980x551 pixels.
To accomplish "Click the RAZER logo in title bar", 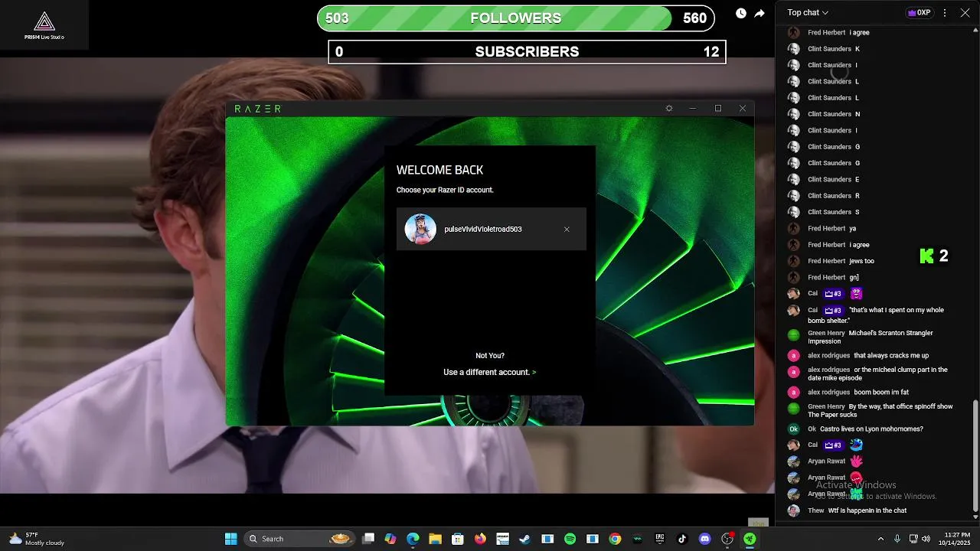I will click(x=257, y=109).
